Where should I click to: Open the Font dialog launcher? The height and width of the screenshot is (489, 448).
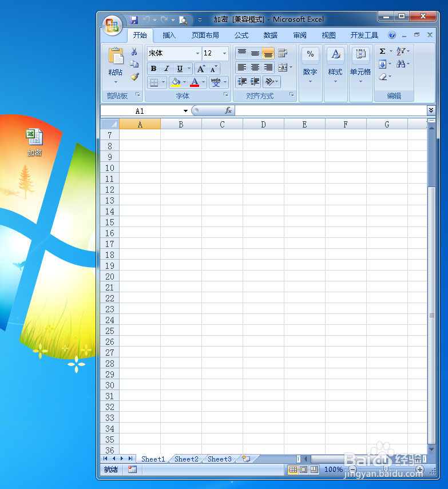point(226,94)
